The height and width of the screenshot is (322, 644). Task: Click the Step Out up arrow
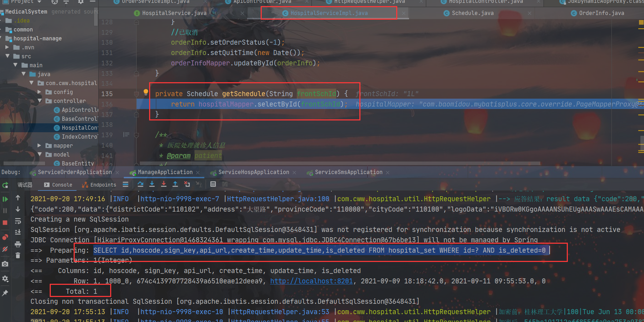tap(175, 184)
